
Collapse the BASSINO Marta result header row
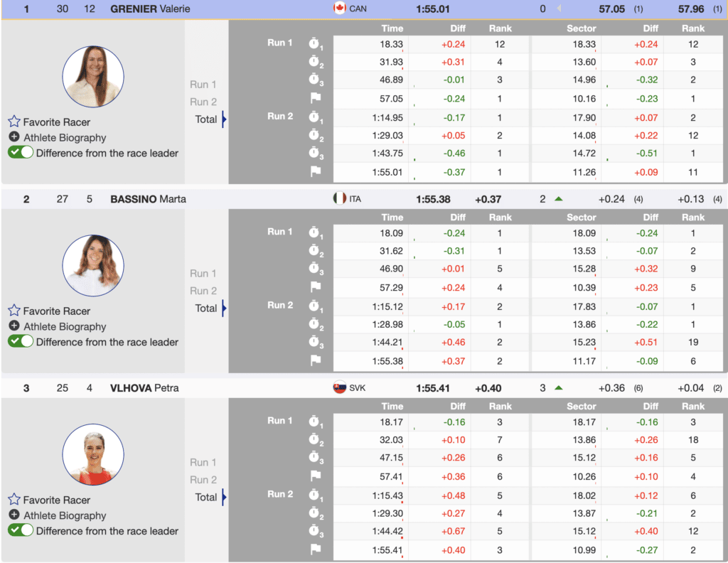tap(148, 199)
